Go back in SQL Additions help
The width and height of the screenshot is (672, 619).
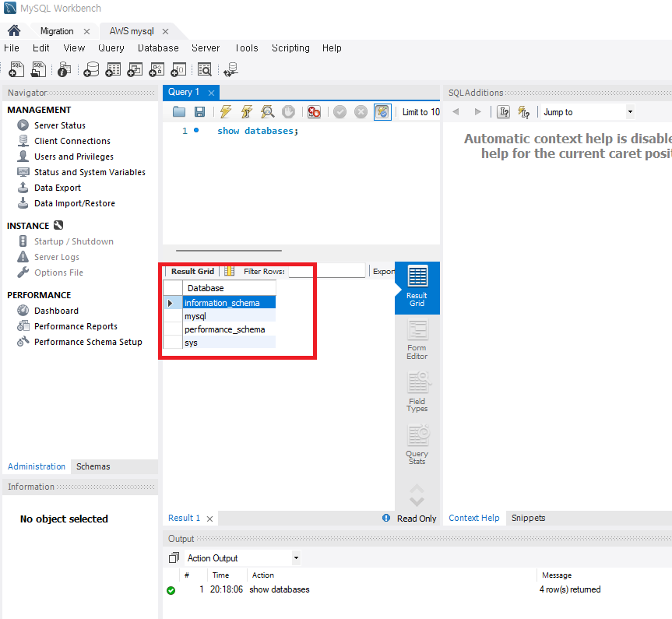click(456, 112)
